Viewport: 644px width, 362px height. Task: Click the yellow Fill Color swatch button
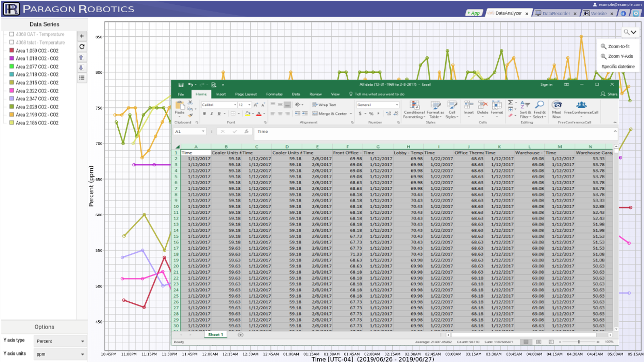pyautogui.click(x=247, y=114)
